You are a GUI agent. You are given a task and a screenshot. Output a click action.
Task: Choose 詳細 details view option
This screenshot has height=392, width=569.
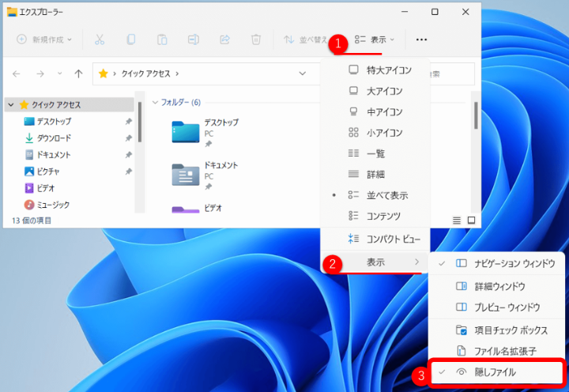375,175
